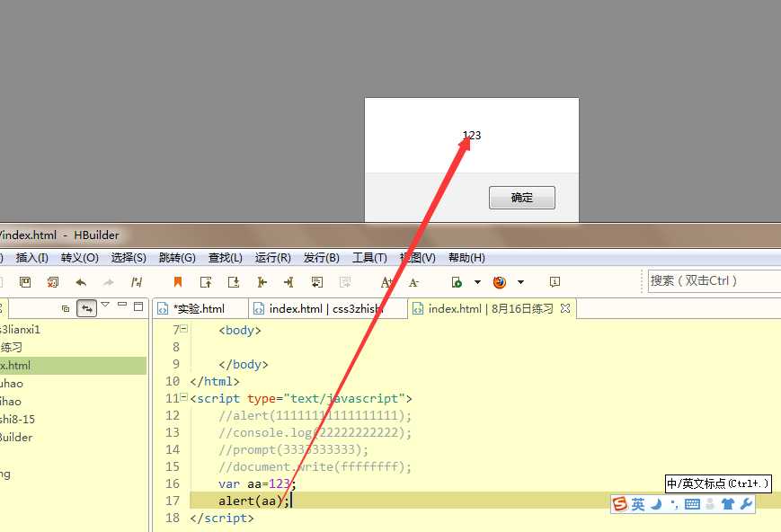
Task: Open the 帮助(H) menu
Action: click(466, 258)
